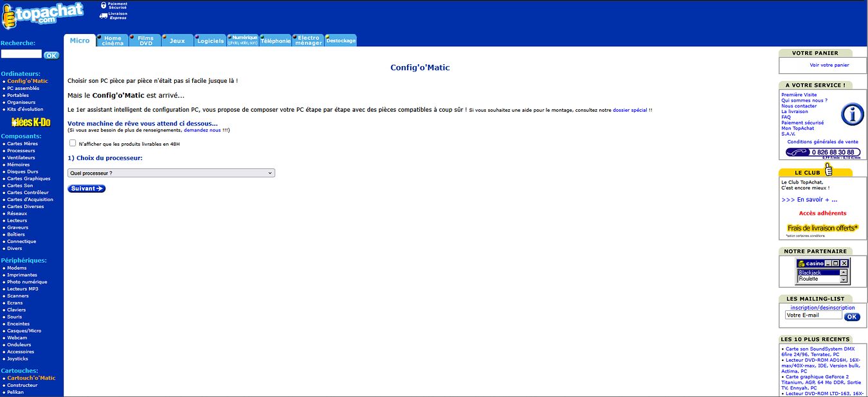Click Qui sommes nous ? link
Viewport: 868px width, 397px height.
[x=804, y=101]
